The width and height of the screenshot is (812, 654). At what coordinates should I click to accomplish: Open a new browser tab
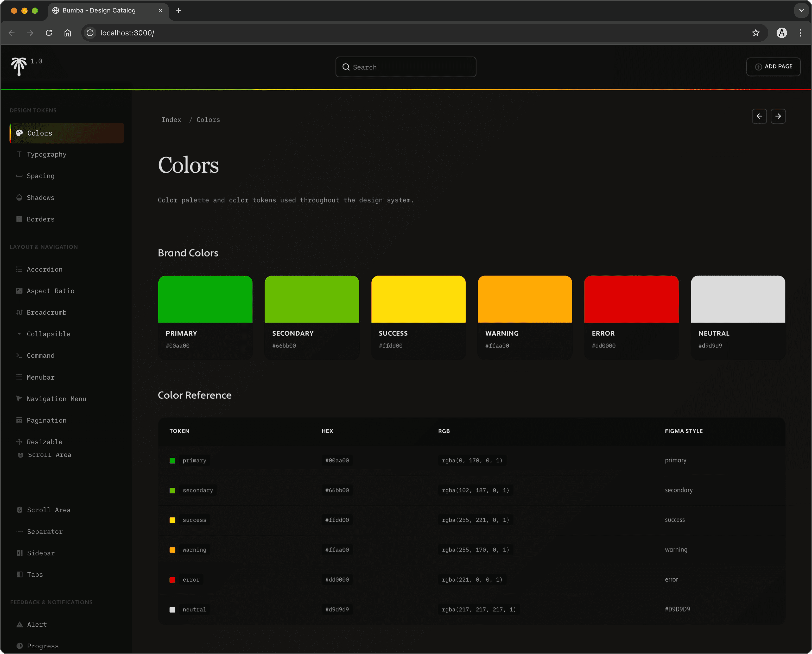pyautogui.click(x=179, y=10)
